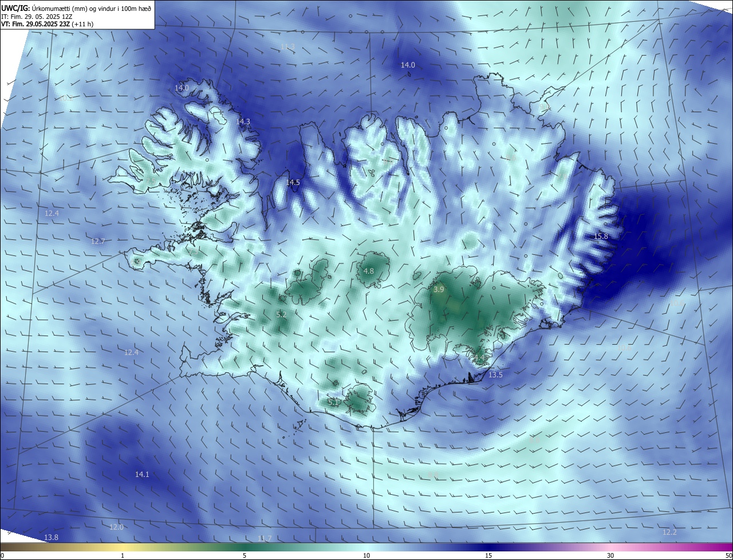Image resolution: width=733 pixels, height=560 pixels.
Task: Click the 50 tick on the color scale
Action: [x=728, y=556]
